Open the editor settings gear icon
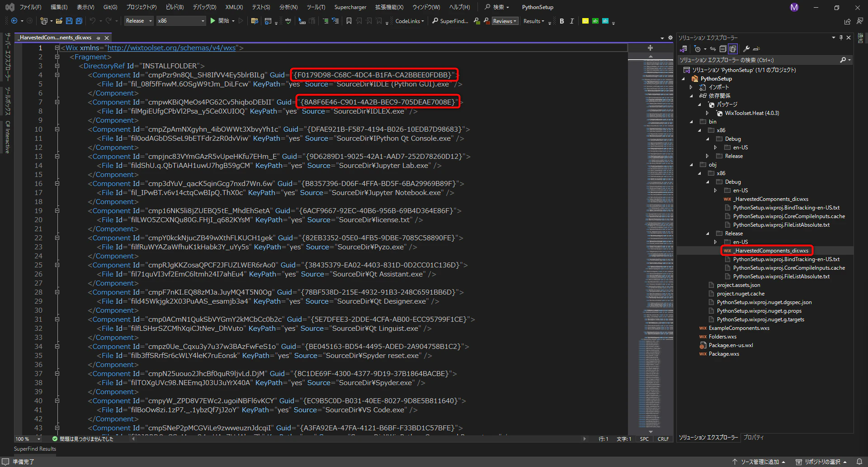Image resolution: width=868 pixels, height=467 pixels. [670, 38]
